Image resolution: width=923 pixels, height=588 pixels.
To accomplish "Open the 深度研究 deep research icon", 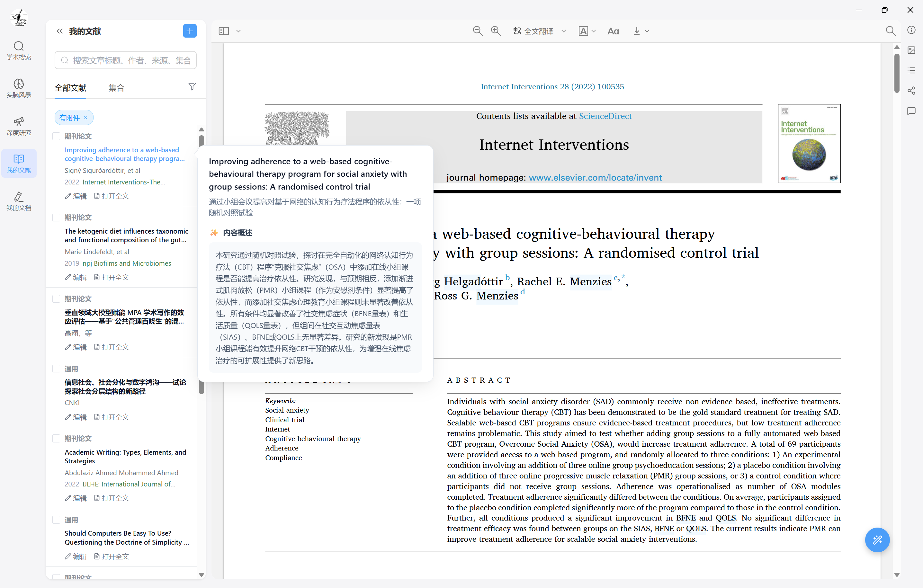I will 18,126.
